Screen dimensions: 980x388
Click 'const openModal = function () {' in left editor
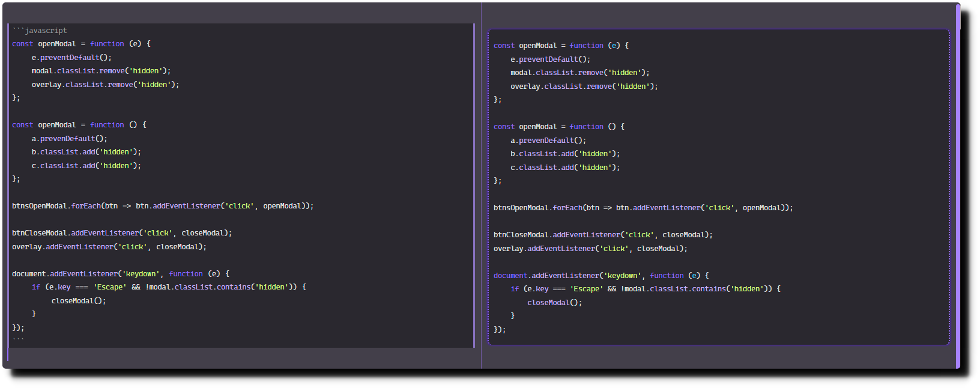[x=79, y=125]
